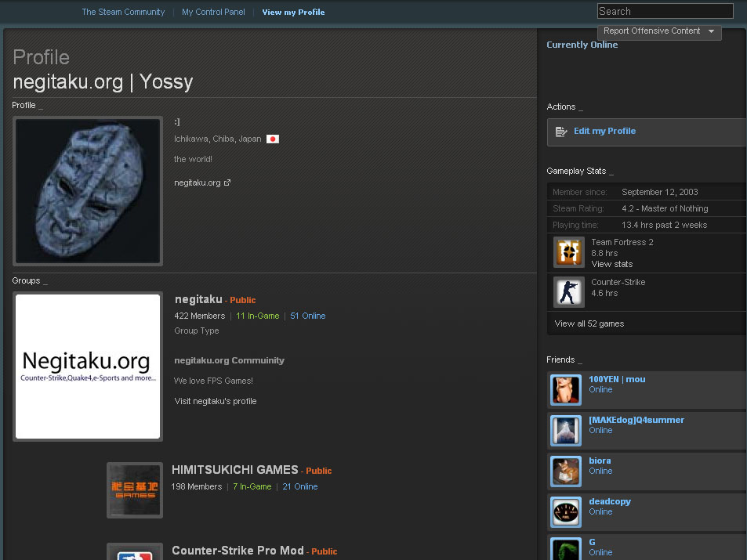Open the stone mask profile avatar
Screen dimensions: 747x560
[88, 191]
